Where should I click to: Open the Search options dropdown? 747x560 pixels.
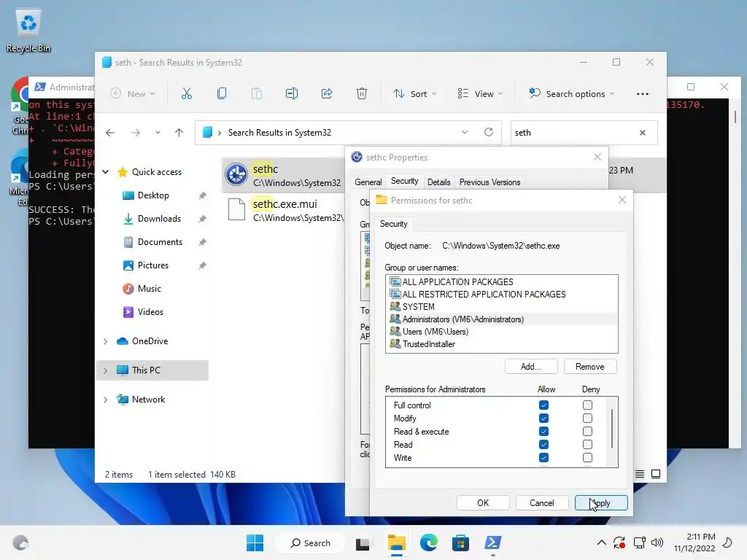pos(572,94)
